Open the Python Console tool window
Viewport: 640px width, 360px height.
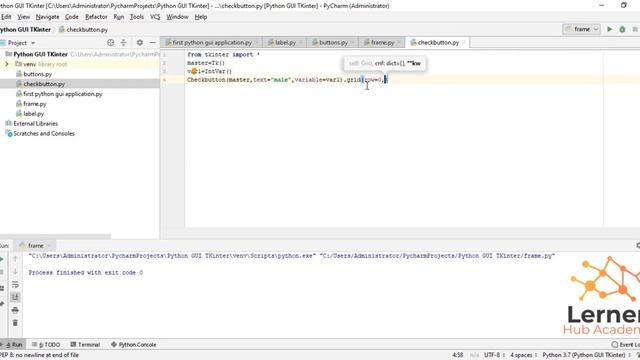pos(133,344)
